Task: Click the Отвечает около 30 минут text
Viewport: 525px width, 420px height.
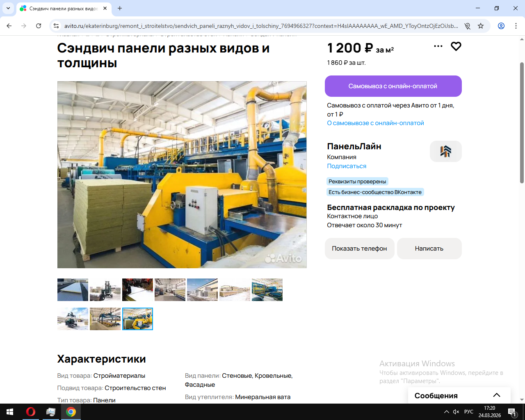Action: (x=365, y=225)
